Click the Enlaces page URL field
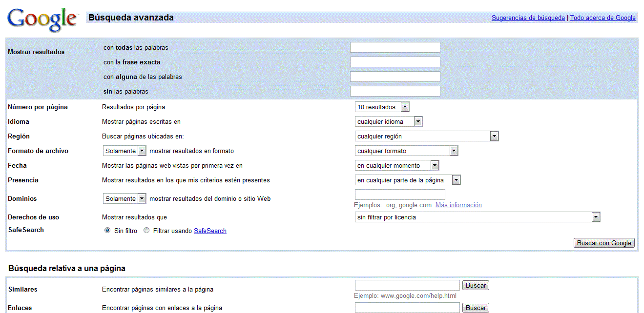 407,308
